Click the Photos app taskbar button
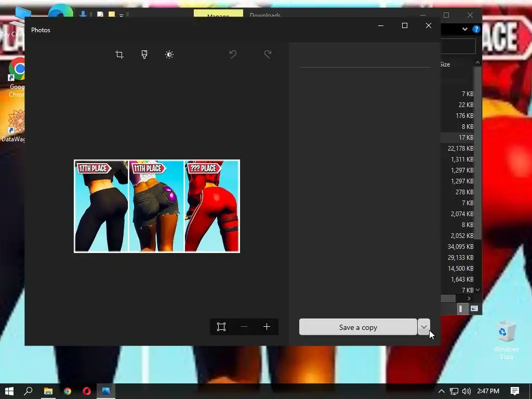532x399 pixels. (x=106, y=391)
